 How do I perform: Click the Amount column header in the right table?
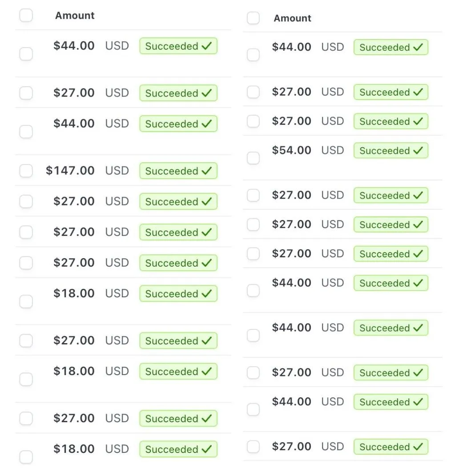tap(292, 18)
